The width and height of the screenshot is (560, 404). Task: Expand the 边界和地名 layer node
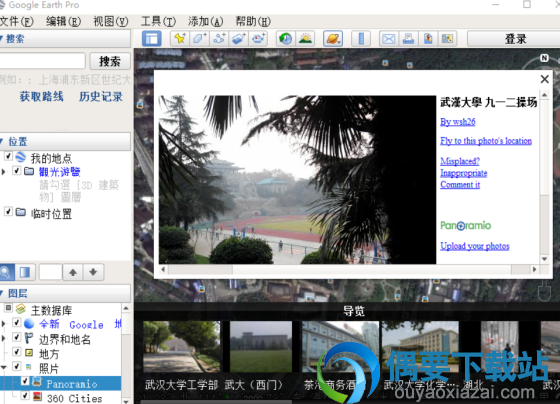4,338
